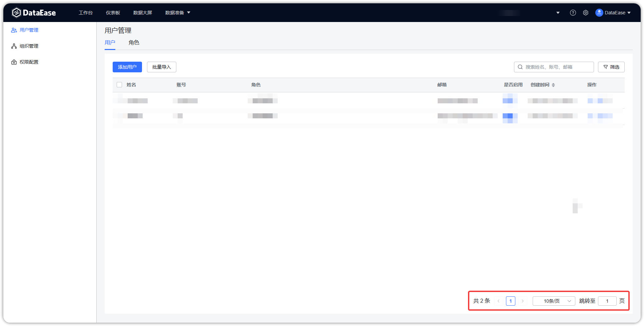The width and height of the screenshot is (644, 326).
Task: Select 组织管理 in the sidebar
Action: pos(29,46)
